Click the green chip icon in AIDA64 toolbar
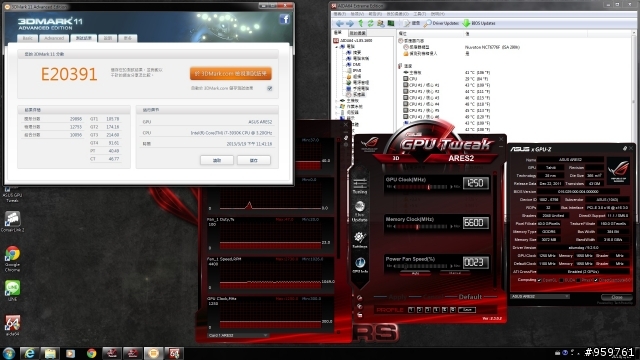 click(391, 23)
